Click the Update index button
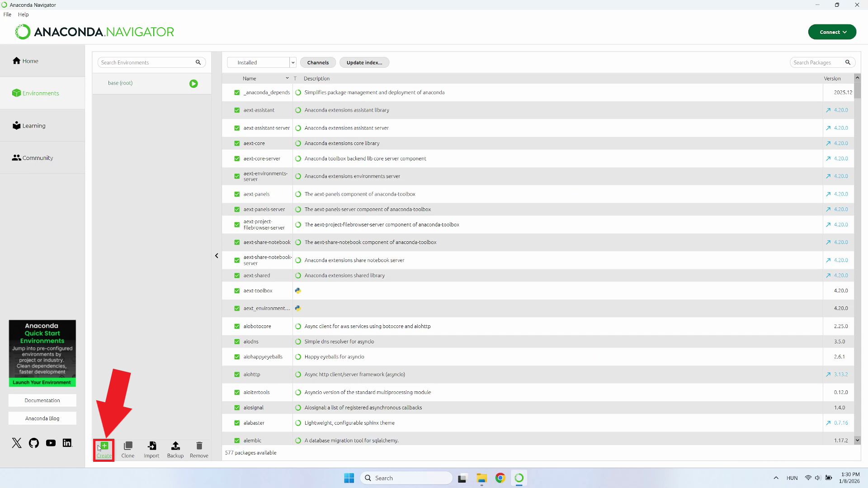The image size is (868, 488). [x=364, y=62]
